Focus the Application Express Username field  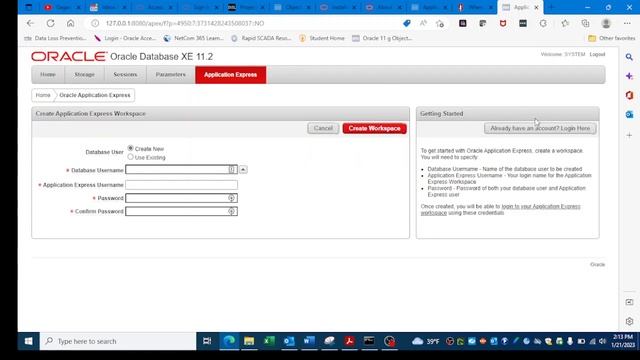tap(181, 184)
